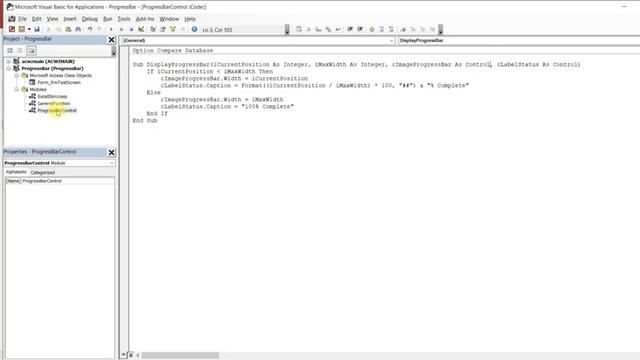640x360 pixels.
Task: Click the List Properties/Methods icon
Action: point(299,29)
